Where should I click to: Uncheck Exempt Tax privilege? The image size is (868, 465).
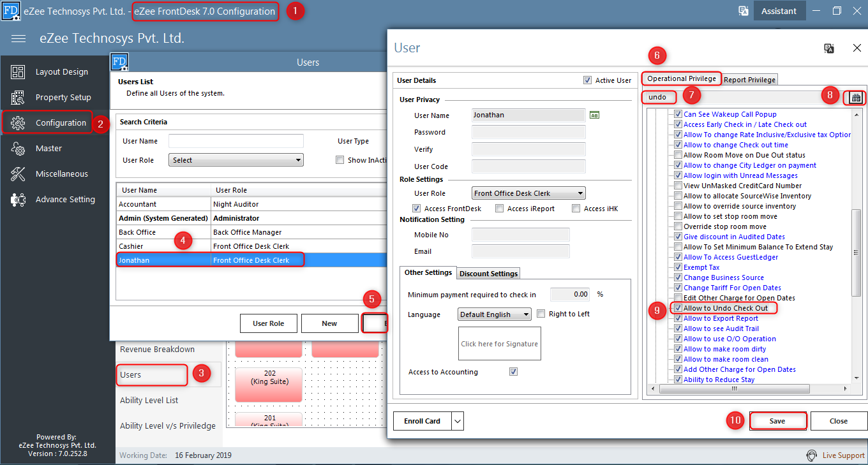coord(678,267)
